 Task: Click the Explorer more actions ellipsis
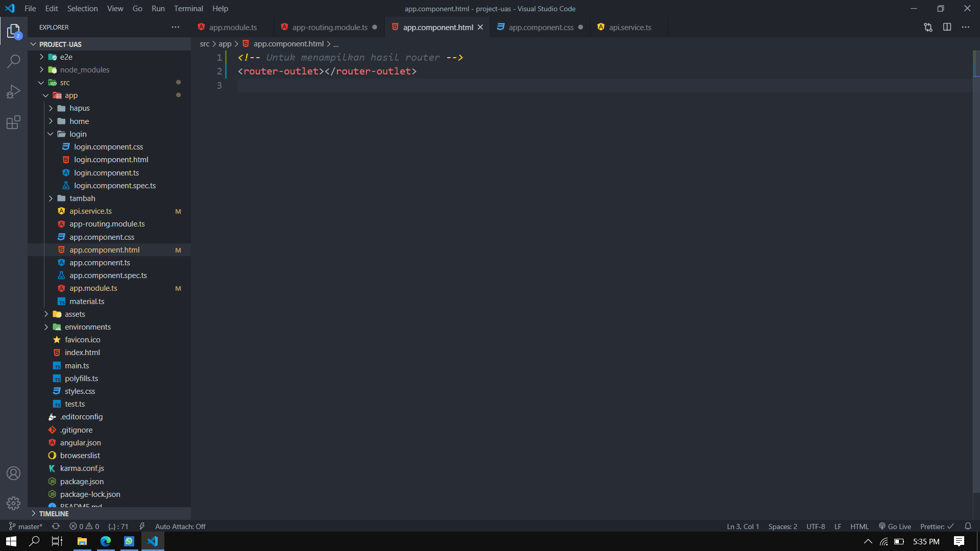pyautogui.click(x=176, y=27)
